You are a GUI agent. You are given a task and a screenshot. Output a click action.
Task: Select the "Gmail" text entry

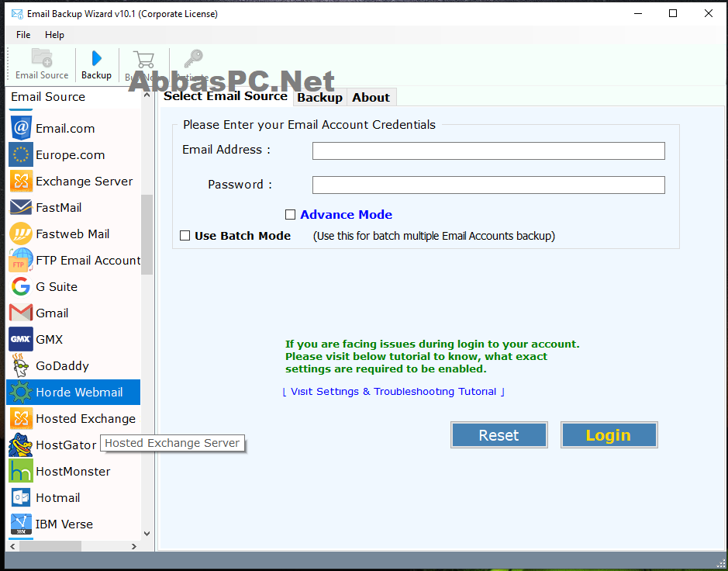click(x=52, y=313)
